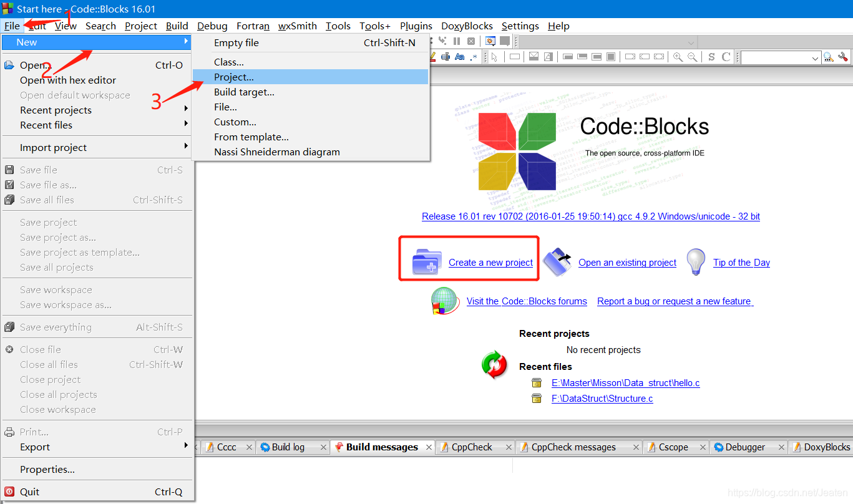This screenshot has width=853, height=504.
Task: Open the hello.c recent file link
Action: [x=625, y=382]
